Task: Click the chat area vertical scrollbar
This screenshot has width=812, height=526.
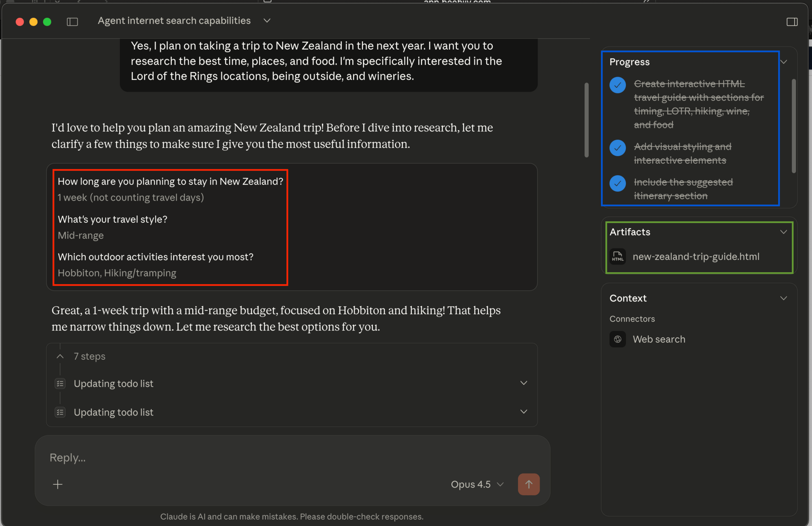Action: click(586, 120)
